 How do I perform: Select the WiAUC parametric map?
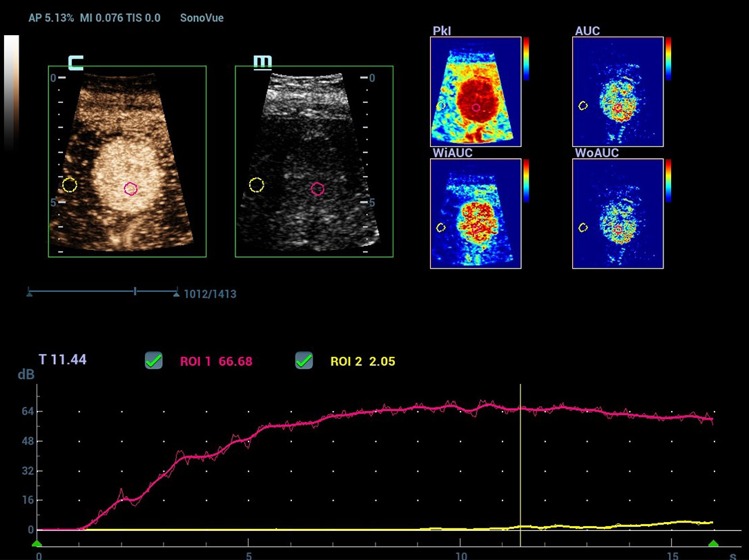[475, 213]
